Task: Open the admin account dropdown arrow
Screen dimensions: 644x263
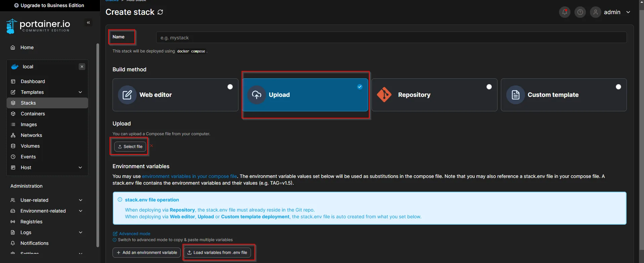Action: coord(628,12)
